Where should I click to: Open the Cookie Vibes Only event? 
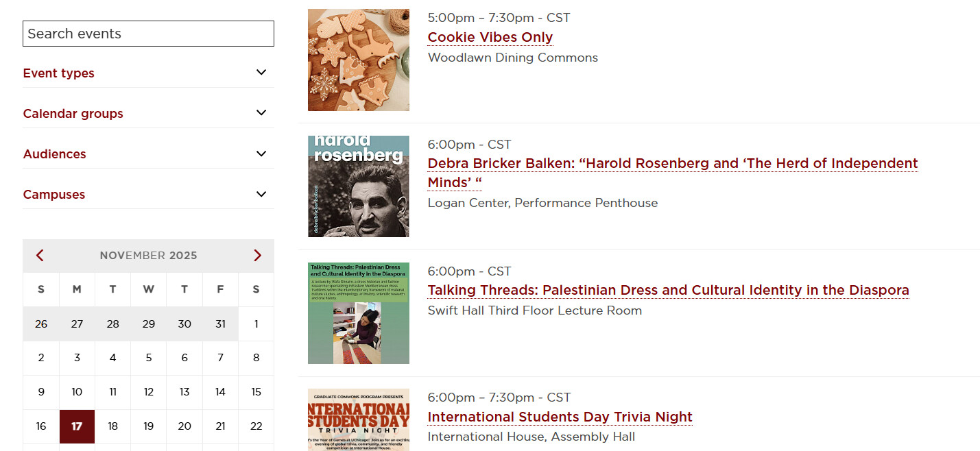point(490,37)
